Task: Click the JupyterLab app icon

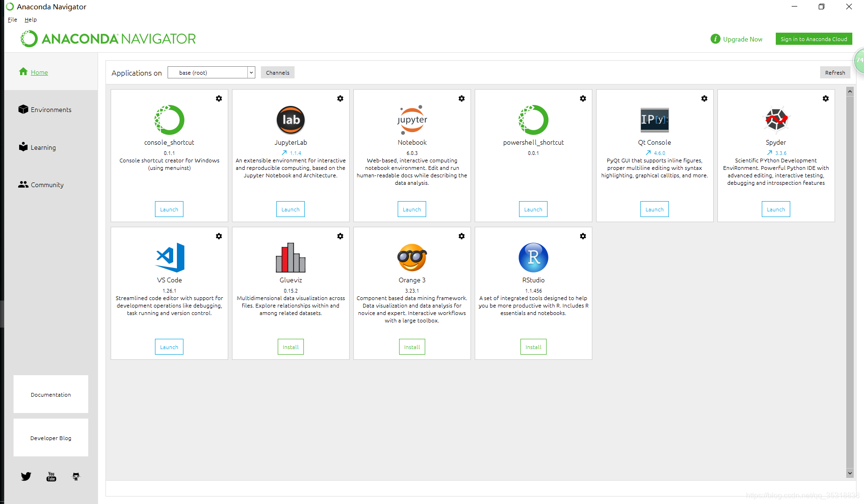Action: (x=291, y=120)
